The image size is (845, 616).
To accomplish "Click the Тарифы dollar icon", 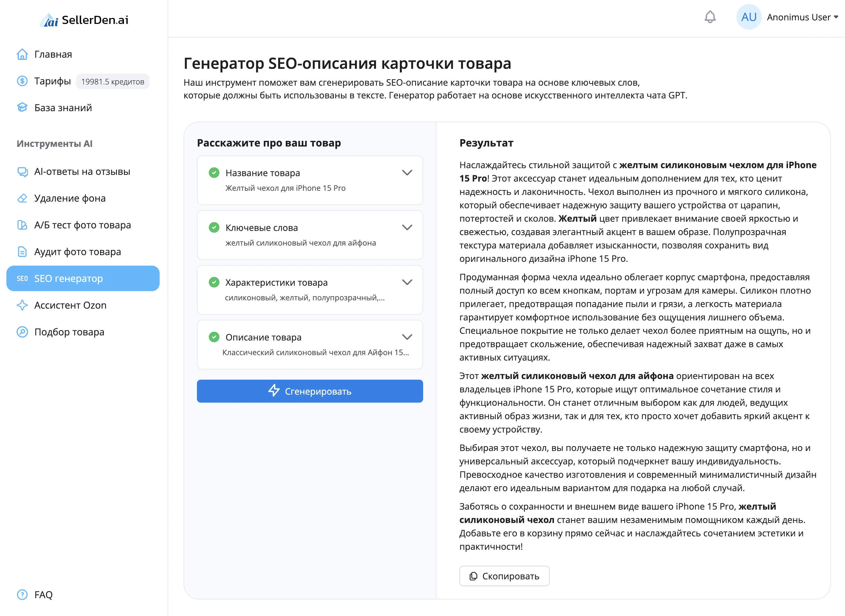I will [x=22, y=81].
